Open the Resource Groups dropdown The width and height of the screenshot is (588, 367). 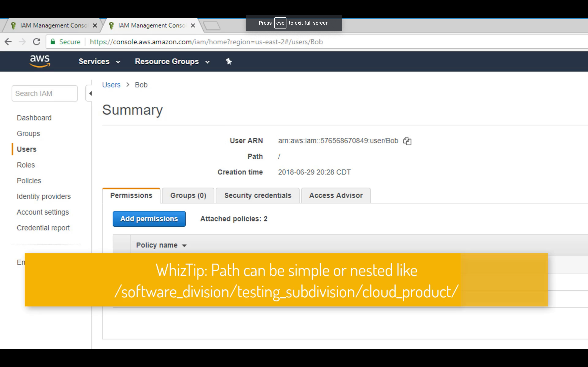(x=172, y=61)
